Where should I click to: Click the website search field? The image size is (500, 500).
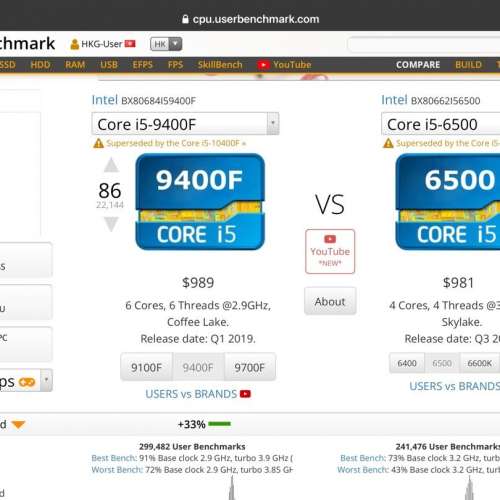point(424,44)
